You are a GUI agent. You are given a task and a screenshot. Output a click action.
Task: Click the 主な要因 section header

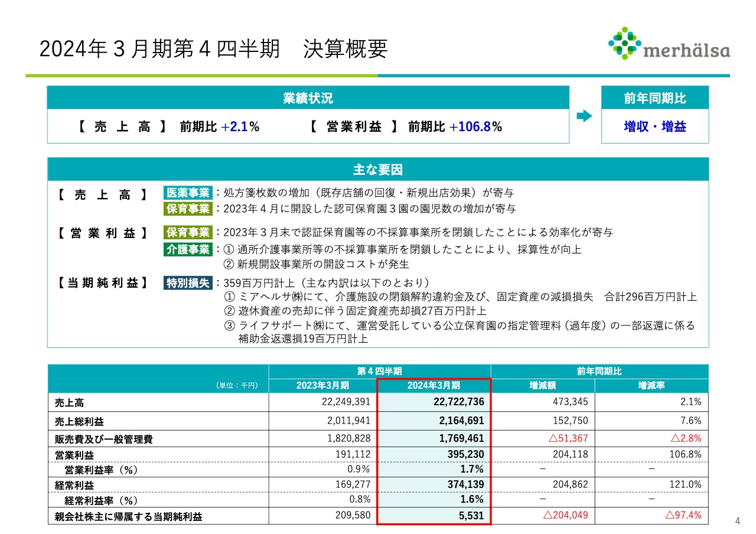pyautogui.click(x=377, y=170)
